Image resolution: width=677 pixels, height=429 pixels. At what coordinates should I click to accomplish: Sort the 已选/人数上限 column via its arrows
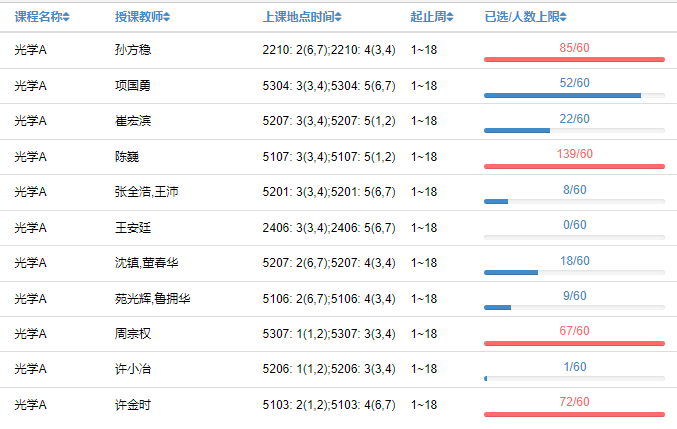[x=563, y=17]
